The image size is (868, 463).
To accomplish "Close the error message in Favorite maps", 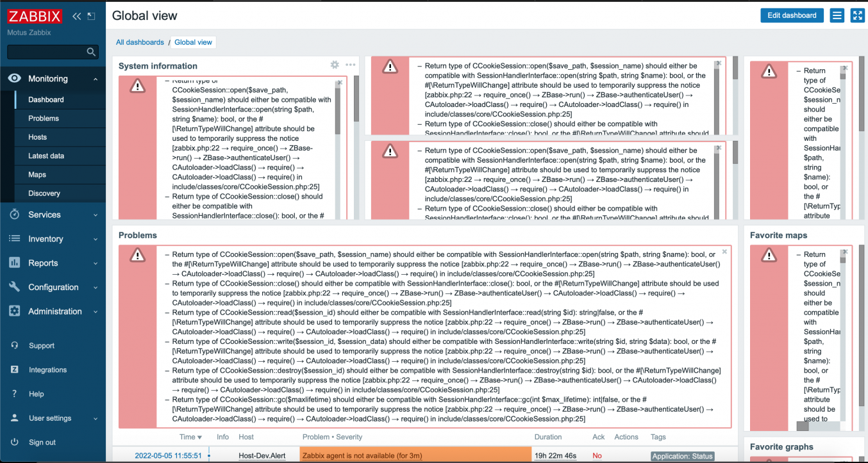I will coord(845,252).
